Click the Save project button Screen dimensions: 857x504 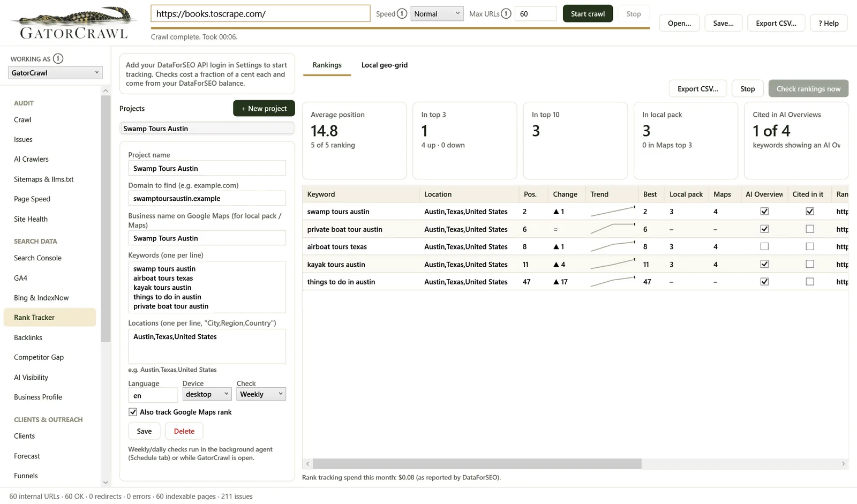[145, 432]
